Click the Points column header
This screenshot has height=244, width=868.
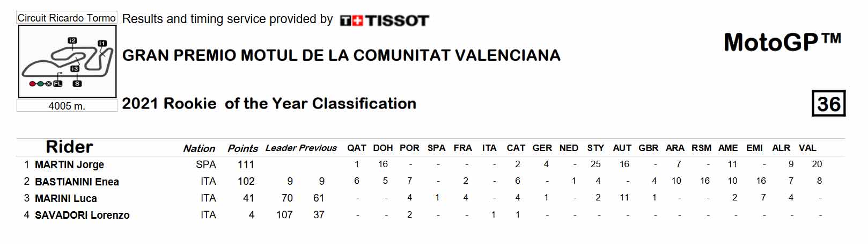click(x=242, y=148)
